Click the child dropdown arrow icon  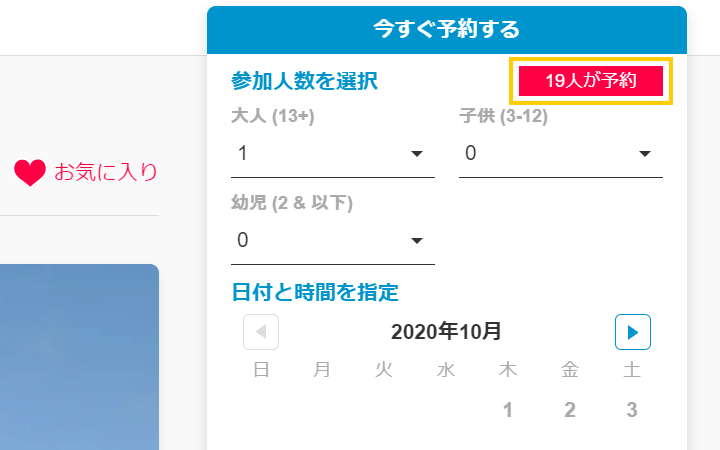pyautogui.click(x=645, y=154)
